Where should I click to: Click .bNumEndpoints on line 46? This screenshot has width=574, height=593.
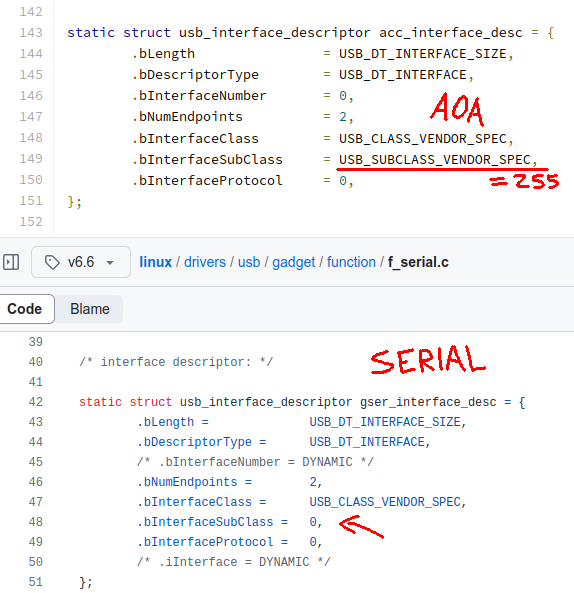tap(187, 482)
